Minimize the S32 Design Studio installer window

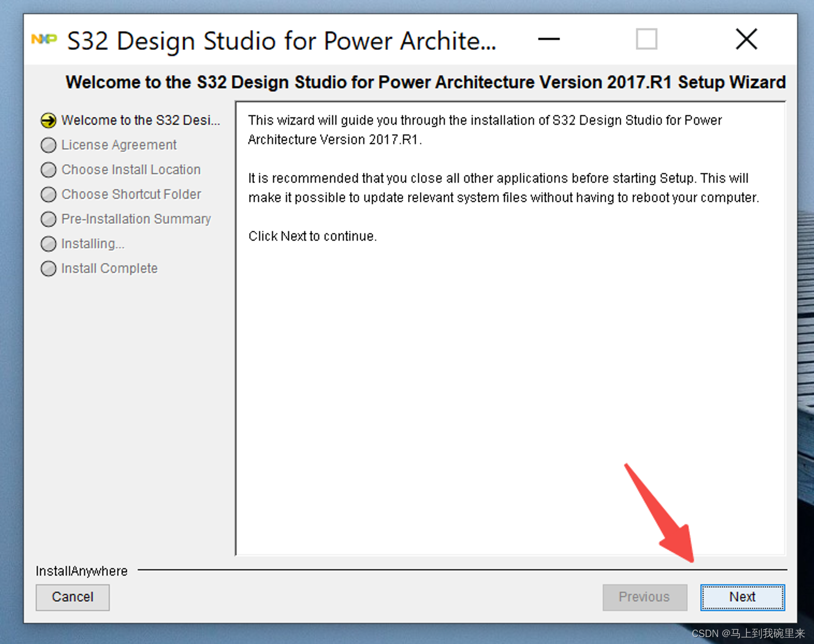tap(549, 39)
